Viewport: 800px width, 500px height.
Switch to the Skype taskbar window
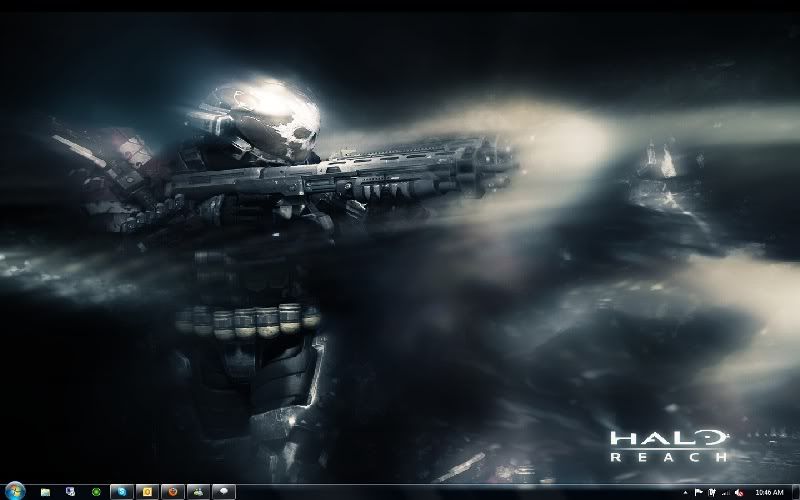[x=122, y=492]
